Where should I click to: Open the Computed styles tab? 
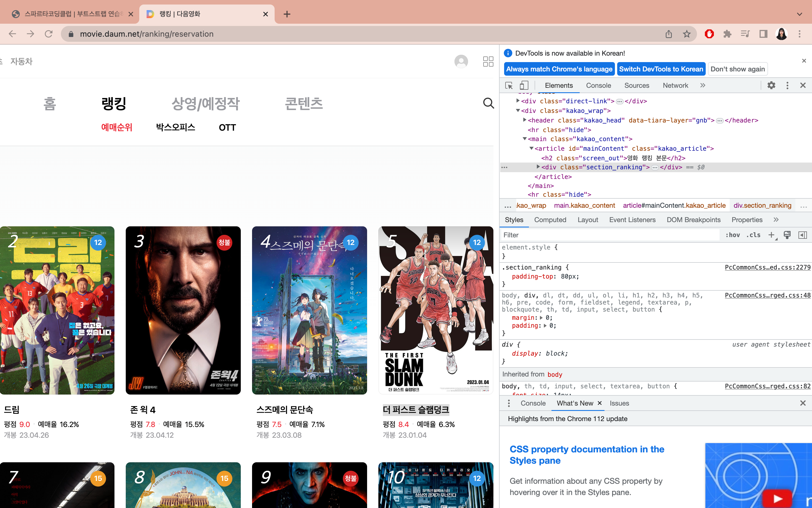click(550, 220)
